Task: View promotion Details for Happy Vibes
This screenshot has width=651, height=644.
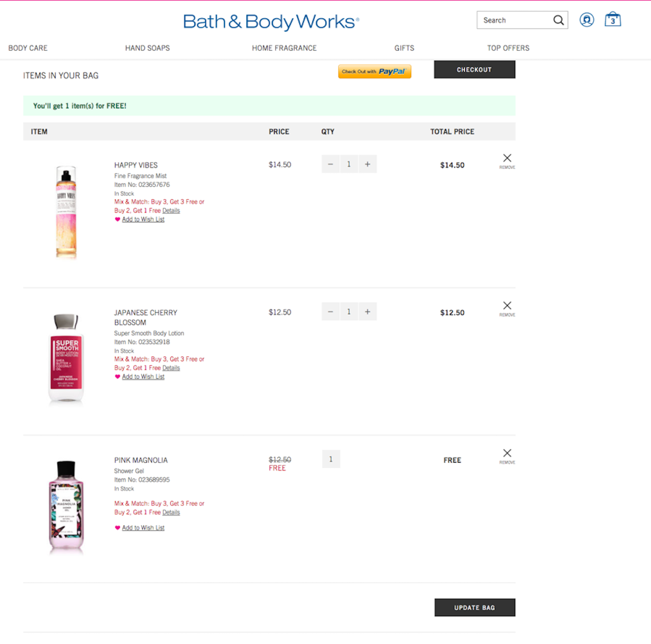Action: point(171,211)
